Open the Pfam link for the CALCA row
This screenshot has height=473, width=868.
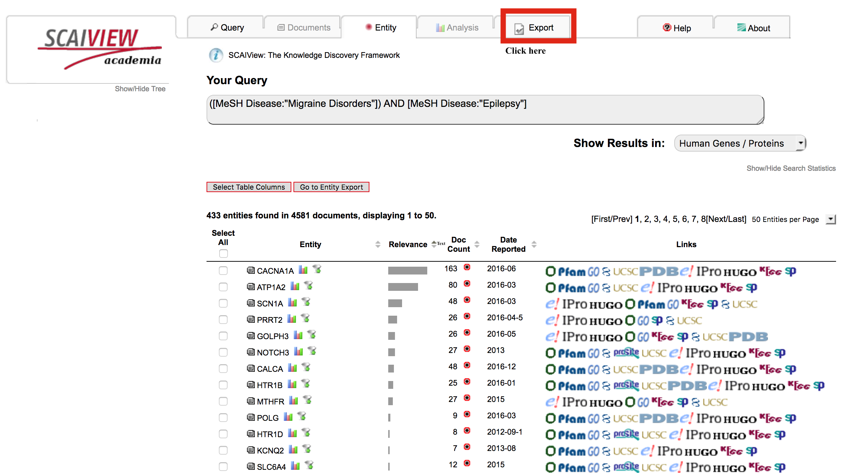571,370
